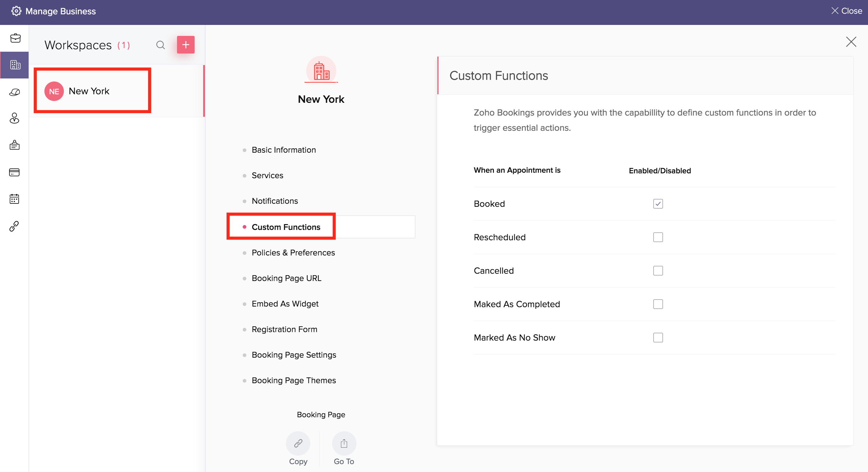Screen dimensions: 868x472
Task: Open the calendar icon in sidebar
Action: tap(14, 199)
